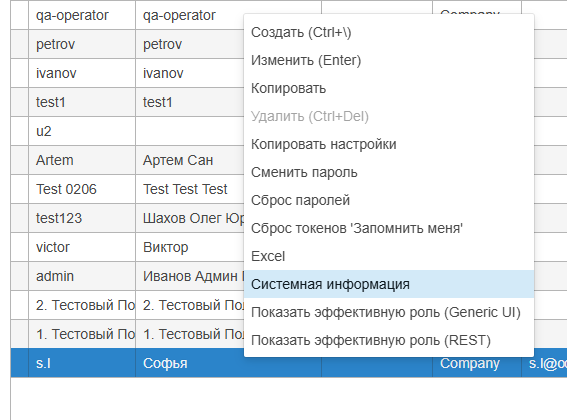Show effective role (REST) entry
Viewport: 567px width, 420px height.
pyautogui.click(x=389, y=340)
